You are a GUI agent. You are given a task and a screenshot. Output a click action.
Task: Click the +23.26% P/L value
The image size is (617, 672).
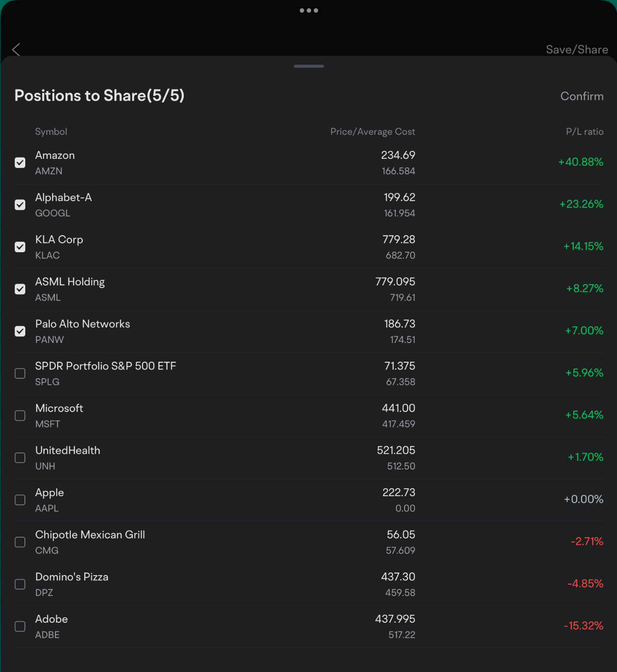(x=581, y=204)
